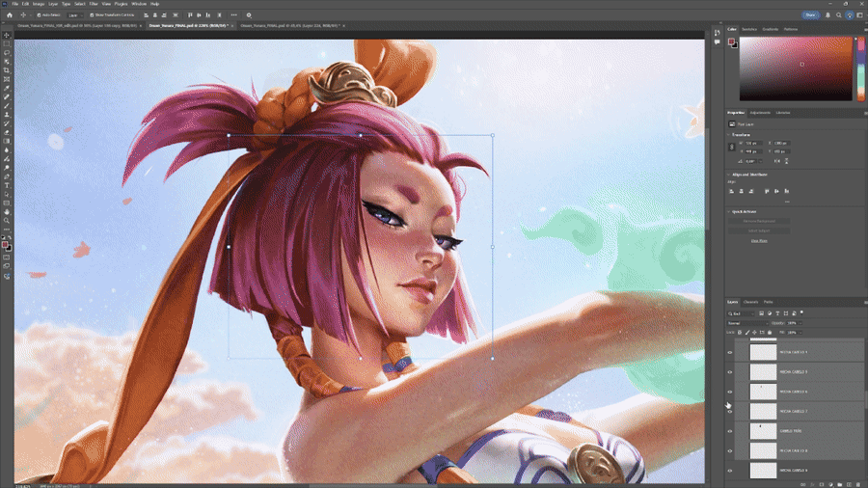Image resolution: width=868 pixels, height=488 pixels.
Task: Pick a color in the color field
Action: 796,68
